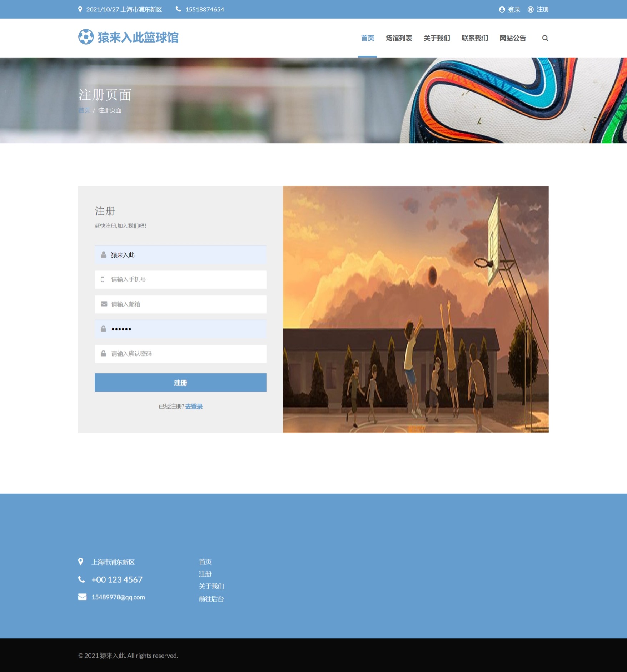The width and height of the screenshot is (627, 672).
Task: Click the footer phone icon
Action: [81, 579]
